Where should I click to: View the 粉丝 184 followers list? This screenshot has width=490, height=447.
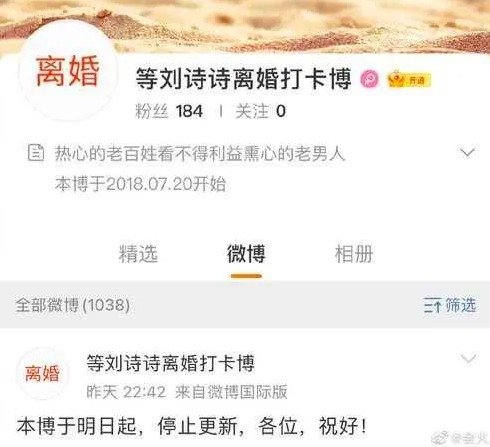pyautogui.click(x=169, y=111)
